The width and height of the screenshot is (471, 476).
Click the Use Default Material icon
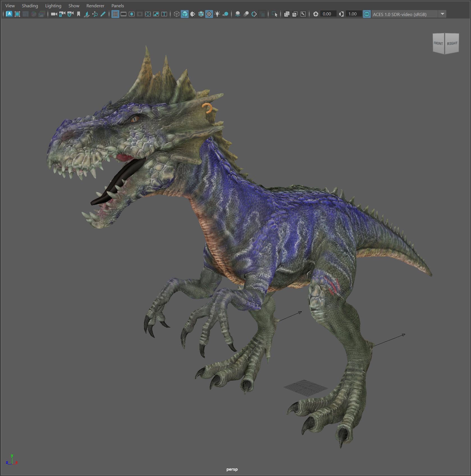click(193, 14)
